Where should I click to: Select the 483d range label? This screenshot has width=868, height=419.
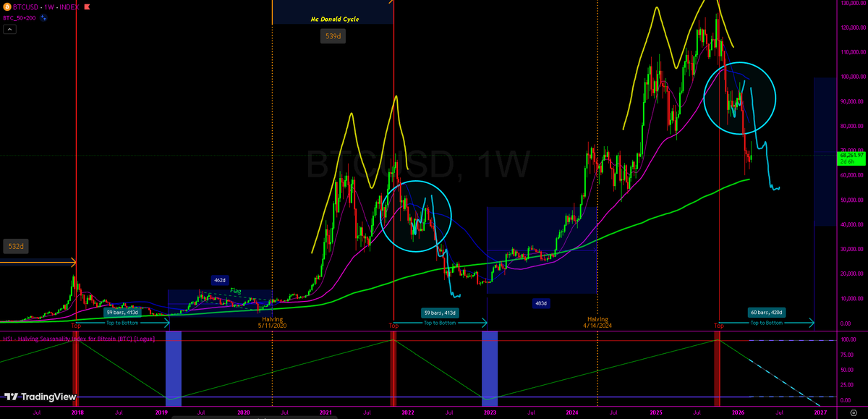[x=540, y=303]
